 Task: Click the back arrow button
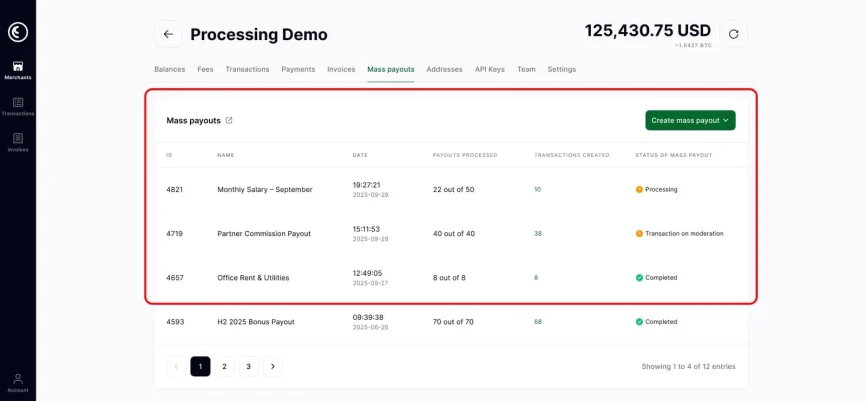(168, 34)
